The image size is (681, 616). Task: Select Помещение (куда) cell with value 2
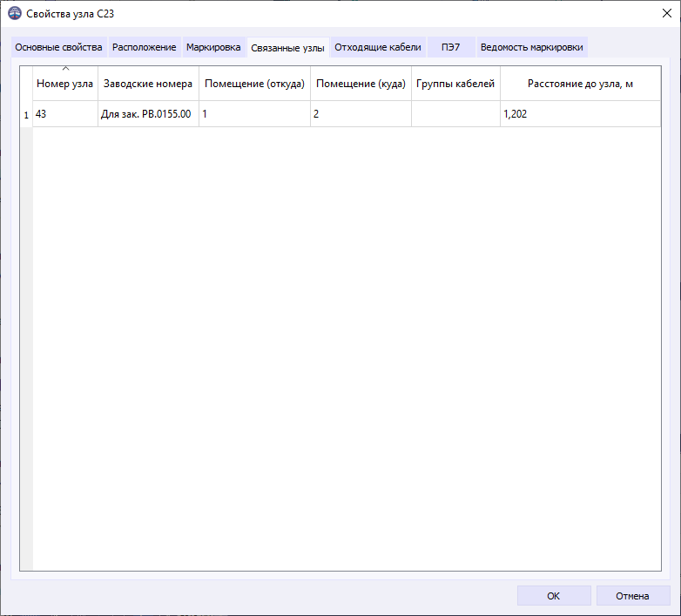point(361,114)
